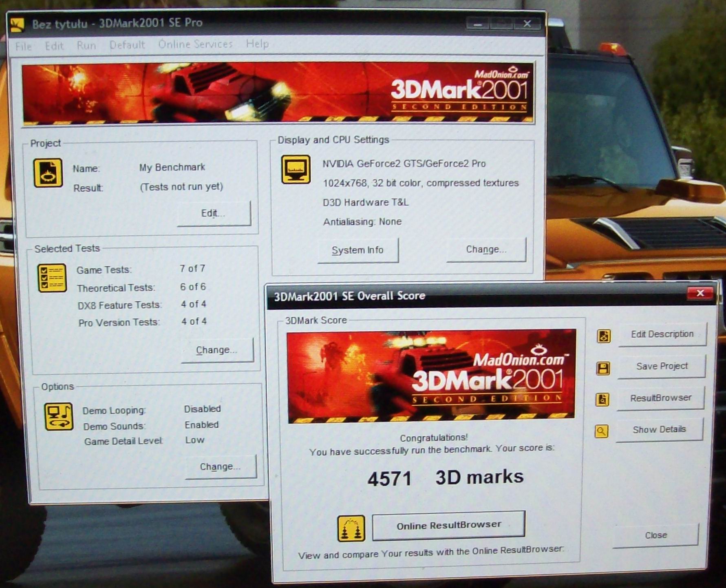Click the Pro Version Tests "4 of 4" value
Screen dimensions: 726x588
click(194, 321)
